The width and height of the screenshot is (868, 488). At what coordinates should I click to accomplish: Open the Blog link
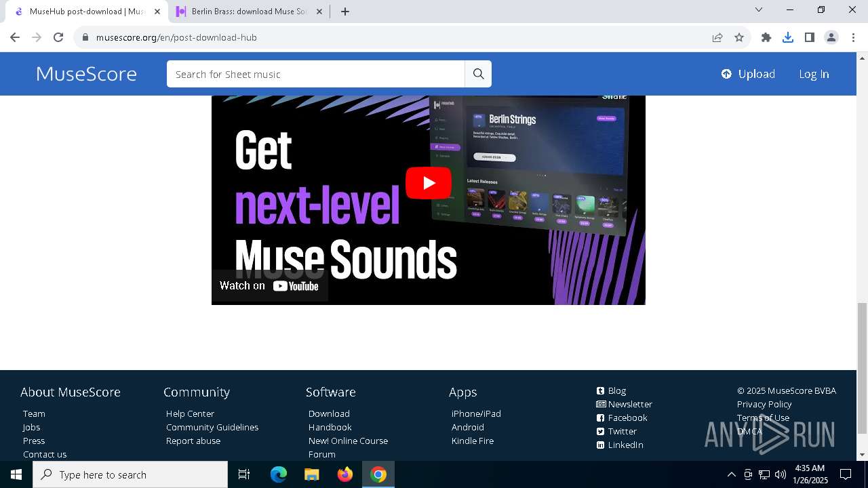pos(611,390)
